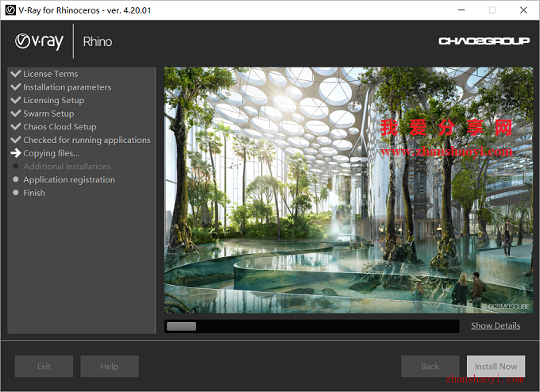This screenshot has width=540, height=392.
Task: Exit the installer via Exit button
Action: coord(44,366)
